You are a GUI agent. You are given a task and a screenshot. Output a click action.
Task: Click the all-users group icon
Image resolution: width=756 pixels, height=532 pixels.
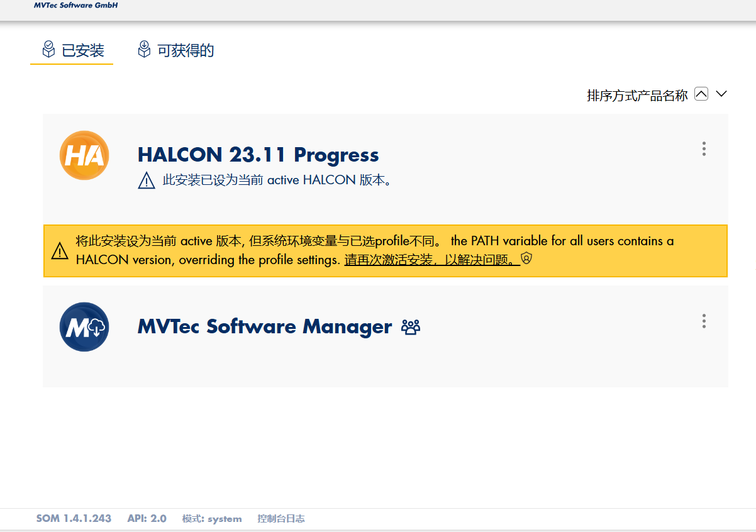point(411,327)
